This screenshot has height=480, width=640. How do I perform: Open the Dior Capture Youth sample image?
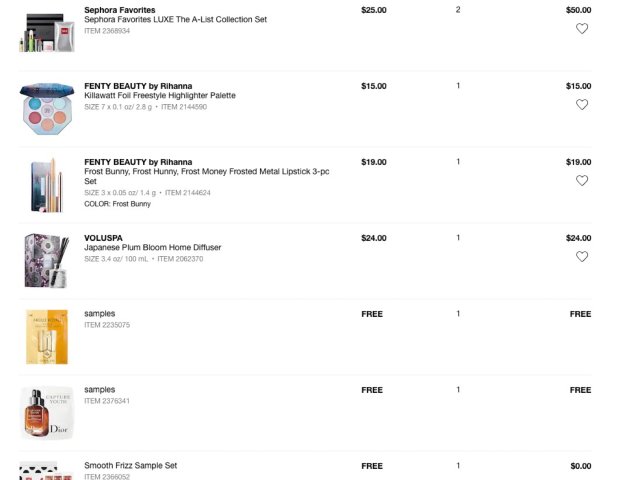click(x=46, y=413)
